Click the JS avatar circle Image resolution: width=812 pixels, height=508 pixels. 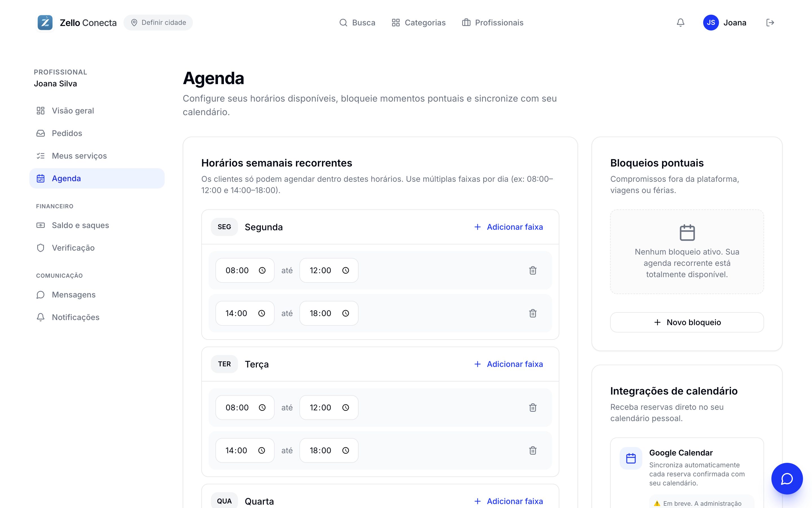[x=711, y=23]
